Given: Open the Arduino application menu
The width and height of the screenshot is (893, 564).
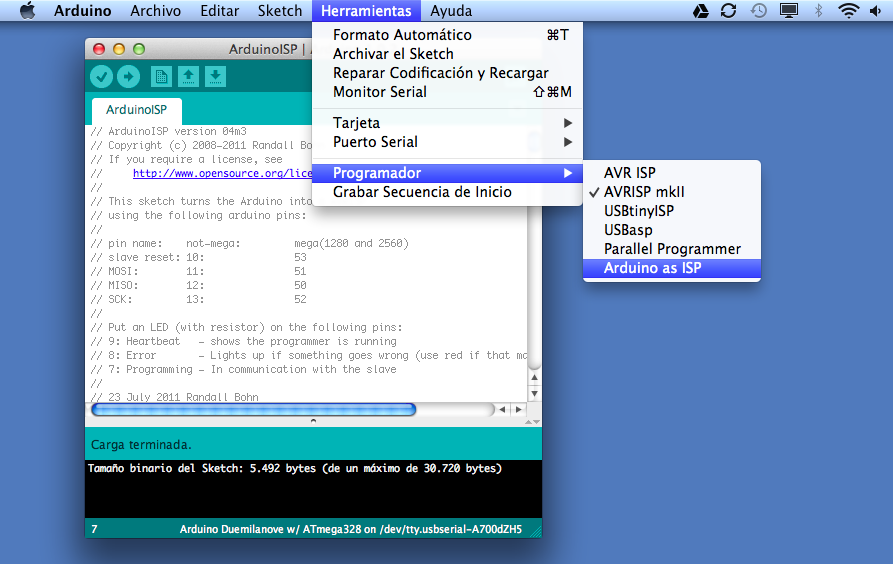Looking at the screenshot, I should (x=83, y=11).
